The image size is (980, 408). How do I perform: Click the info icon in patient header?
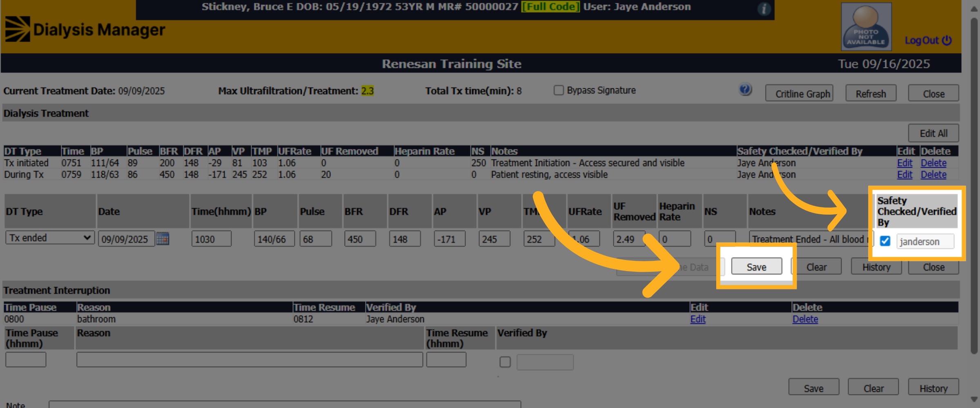(x=764, y=9)
